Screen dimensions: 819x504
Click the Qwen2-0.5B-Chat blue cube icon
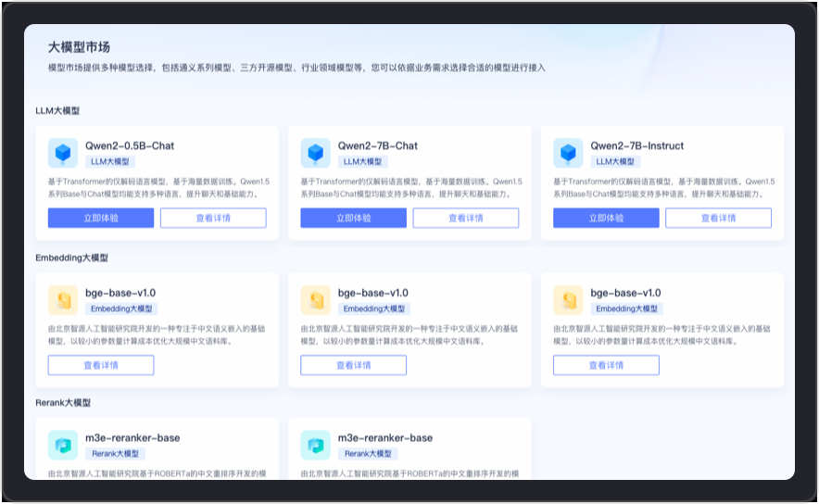point(63,153)
